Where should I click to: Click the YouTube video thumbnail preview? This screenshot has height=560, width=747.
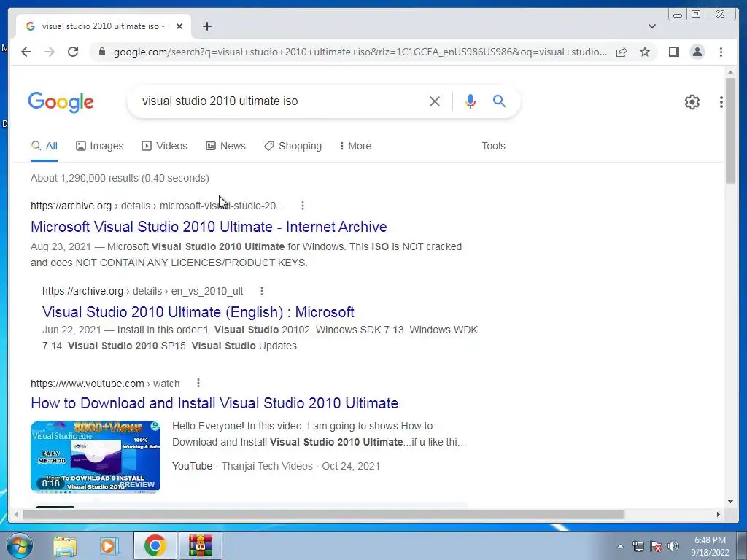[x=96, y=456]
